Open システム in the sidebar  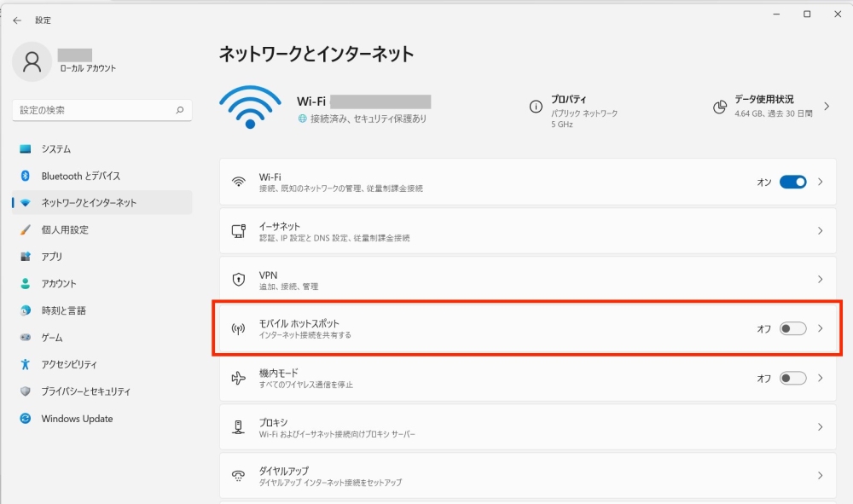click(56, 148)
